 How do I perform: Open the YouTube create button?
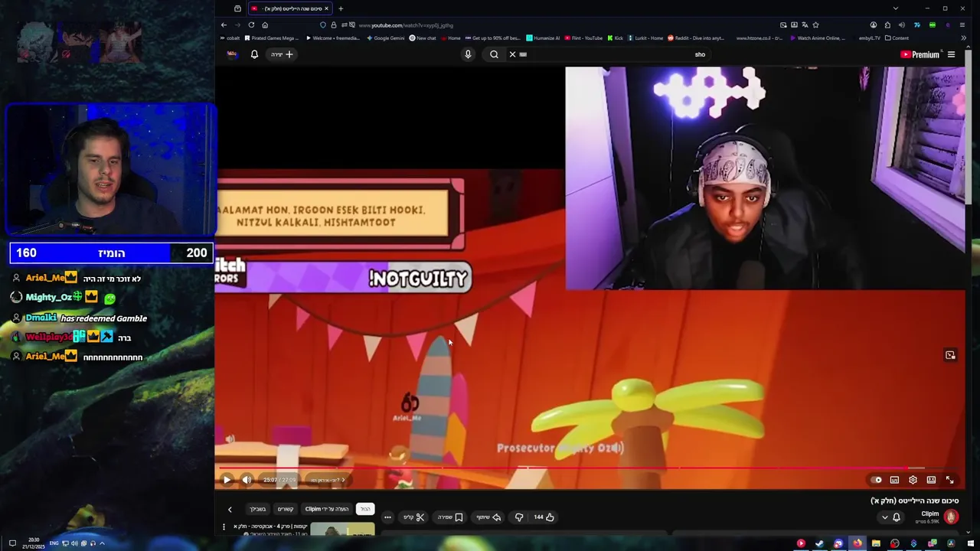[x=282, y=54]
